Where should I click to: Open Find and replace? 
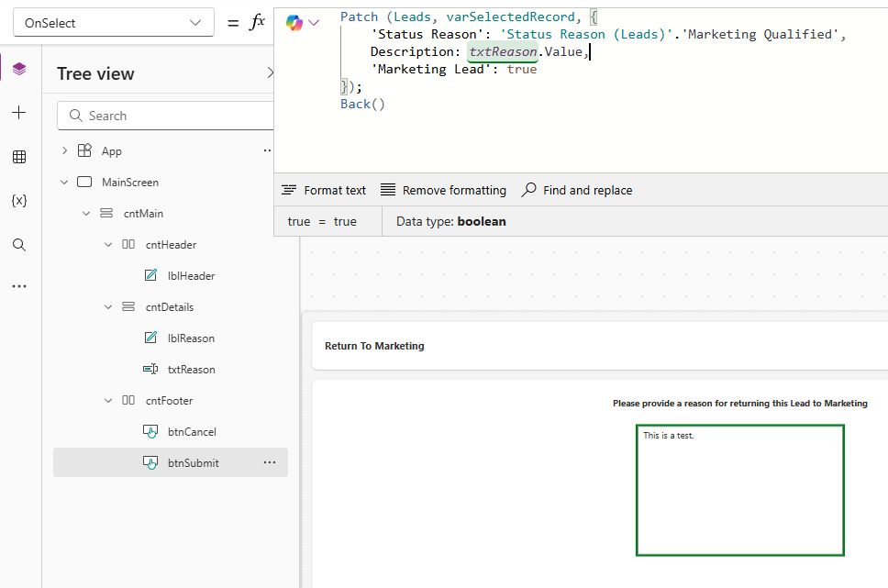click(x=577, y=191)
